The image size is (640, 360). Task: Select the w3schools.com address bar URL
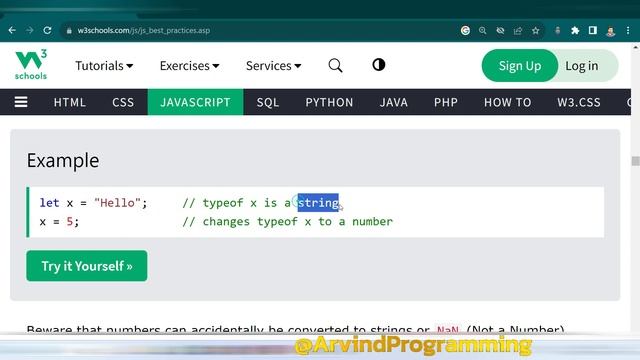pos(144,30)
